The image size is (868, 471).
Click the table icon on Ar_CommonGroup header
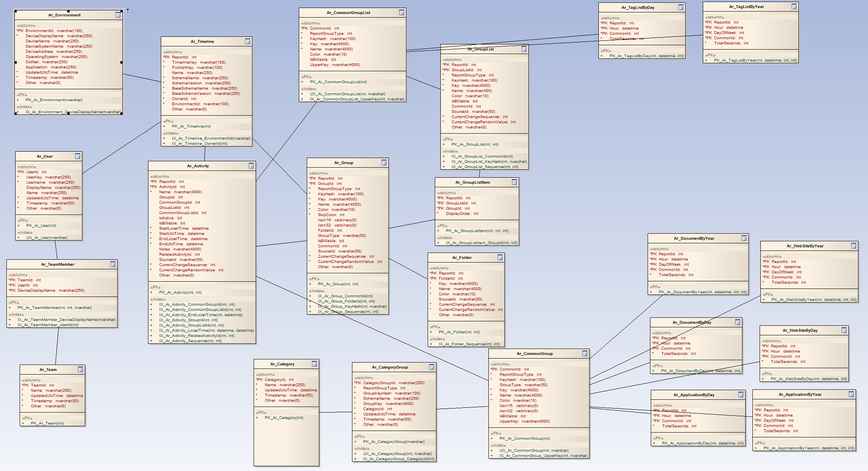pos(585,353)
